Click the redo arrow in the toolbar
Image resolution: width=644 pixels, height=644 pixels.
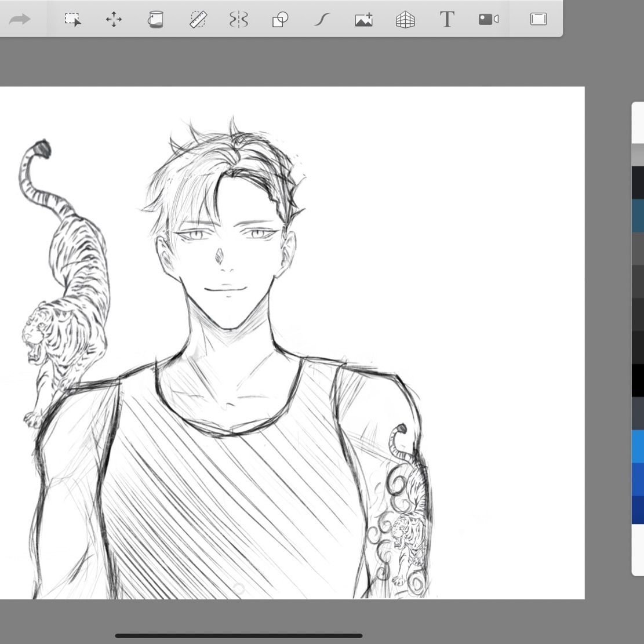(x=20, y=19)
